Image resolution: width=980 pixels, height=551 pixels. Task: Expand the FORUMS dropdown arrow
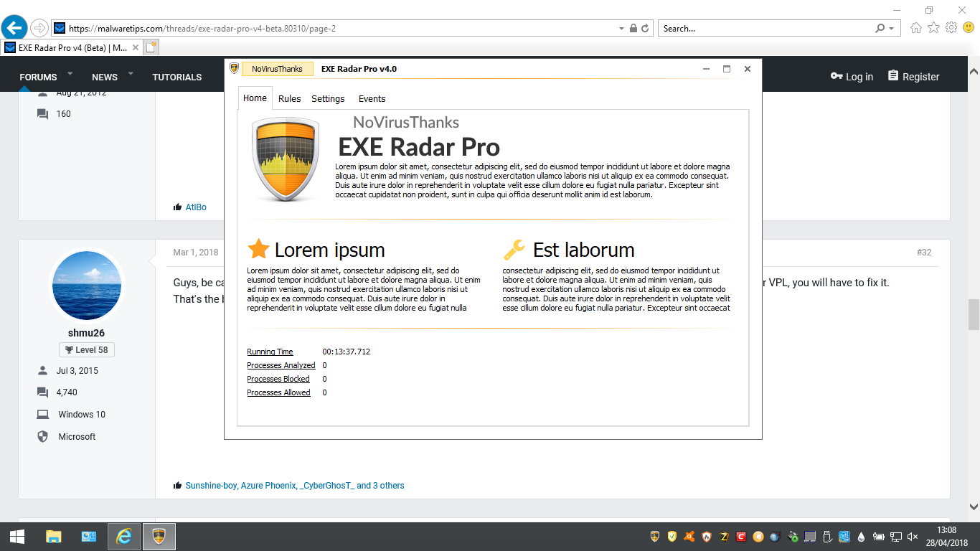pos(70,74)
